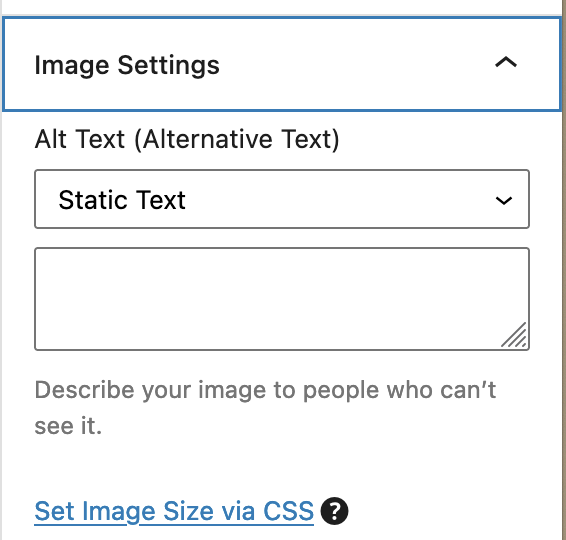Click the Alt Text (Alternative Text) label

187,139
